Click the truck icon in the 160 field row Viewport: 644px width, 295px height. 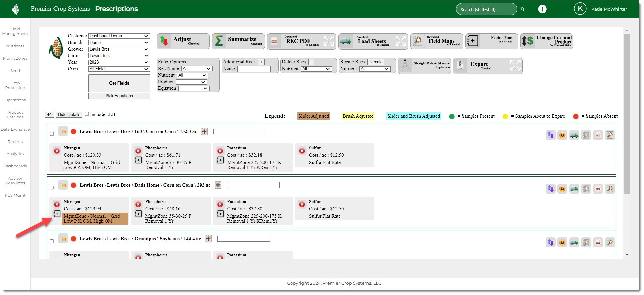click(x=574, y=135)
